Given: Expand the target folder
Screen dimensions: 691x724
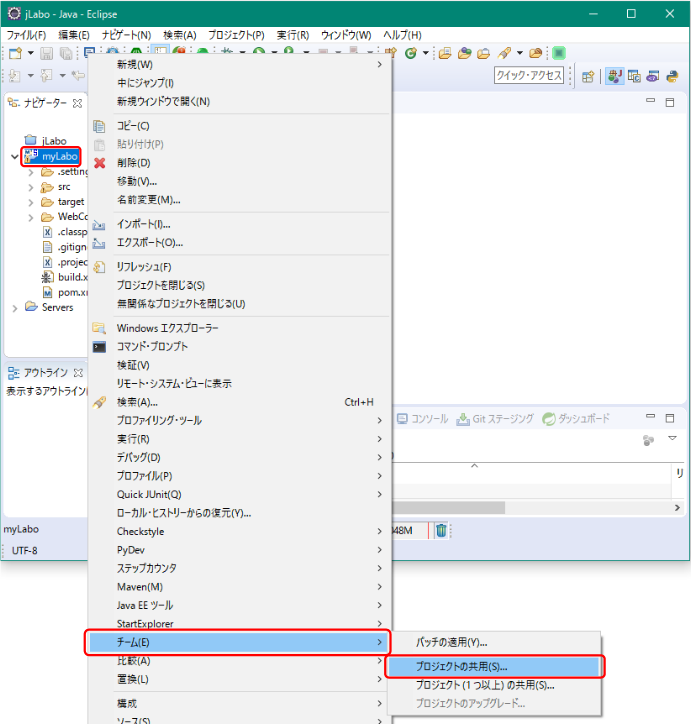Looking at the screenshot, I should pyautogui.click(x=31, y=202).
